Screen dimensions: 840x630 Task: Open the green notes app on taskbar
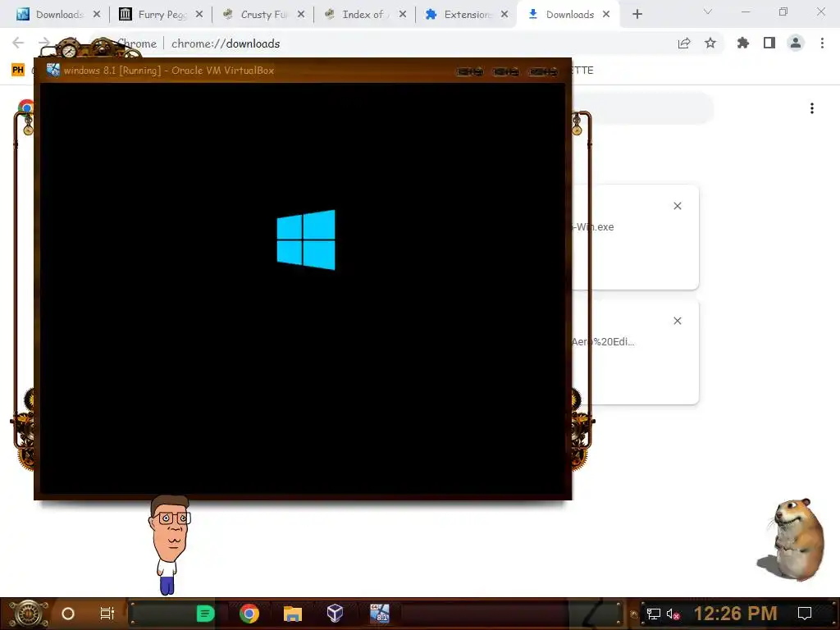(x=205, y=614)
